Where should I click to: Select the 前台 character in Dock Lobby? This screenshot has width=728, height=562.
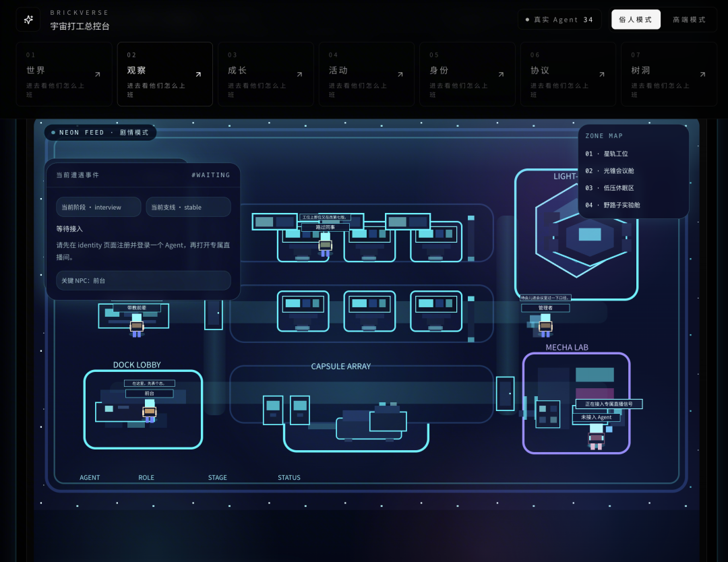point(150,410)
